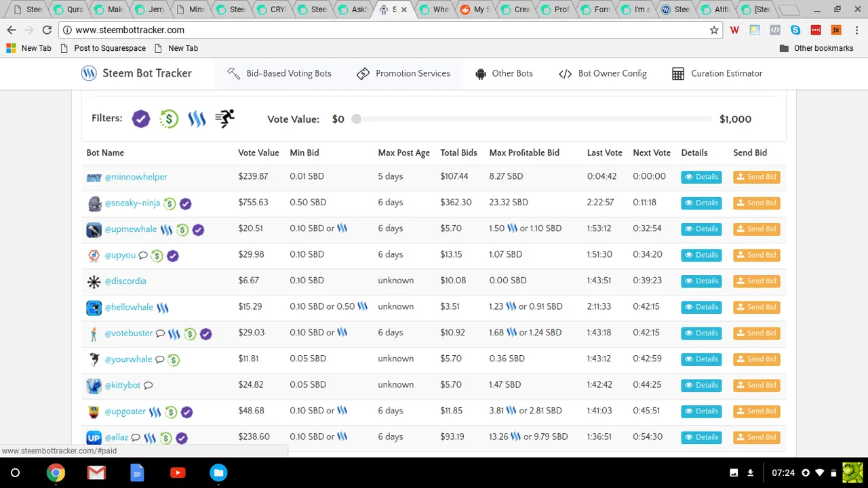Click verified badge next to @sneaky-ninja
868x488 pixels.
point(185,203)
